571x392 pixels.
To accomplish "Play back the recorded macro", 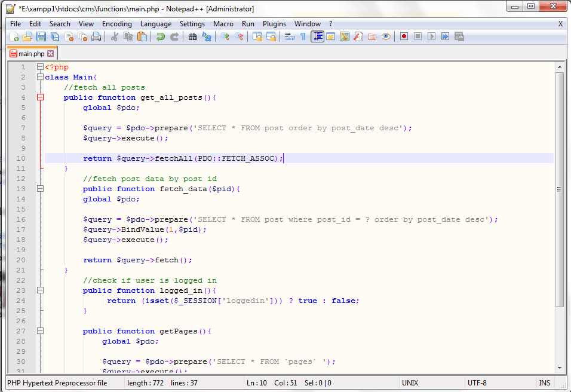I will click(x=431, y=36).
